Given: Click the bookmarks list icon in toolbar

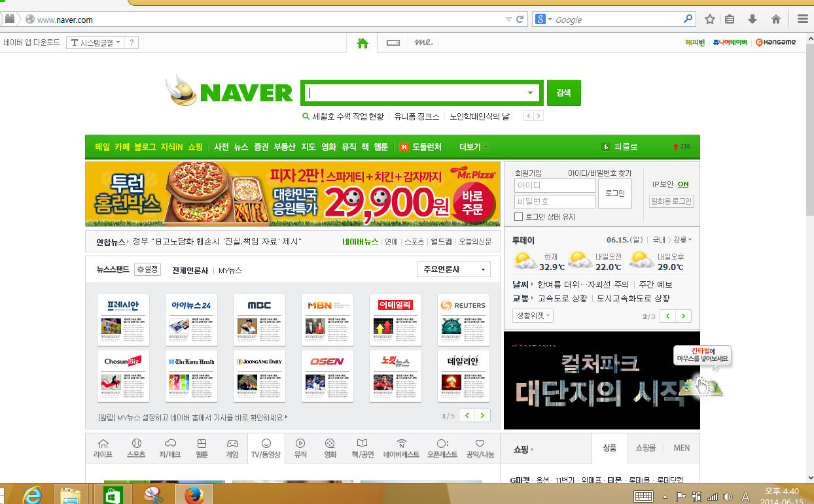Looking at the screenshot, I should [730, 19].
